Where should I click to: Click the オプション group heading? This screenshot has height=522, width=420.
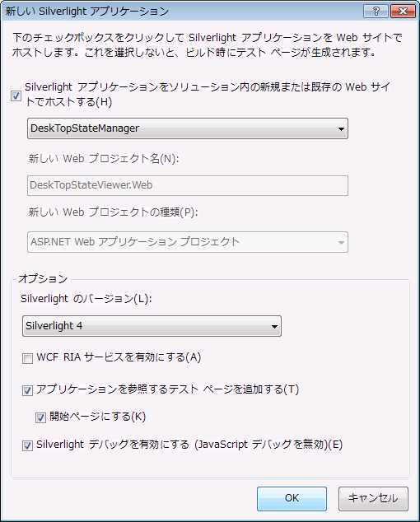[x=43, y=278]
